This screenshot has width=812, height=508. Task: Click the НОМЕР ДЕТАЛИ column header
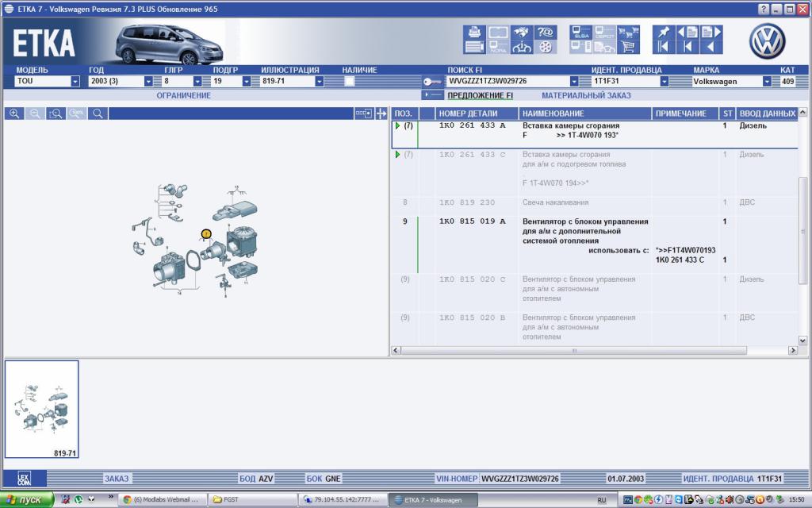[x=477, y=114]
